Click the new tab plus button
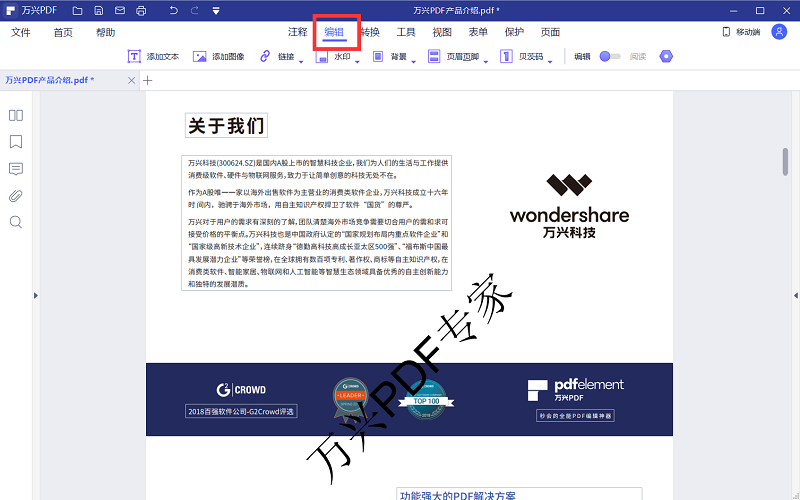Image resolution: width=800 pixels, height=500 pixels. click(147, 80)
